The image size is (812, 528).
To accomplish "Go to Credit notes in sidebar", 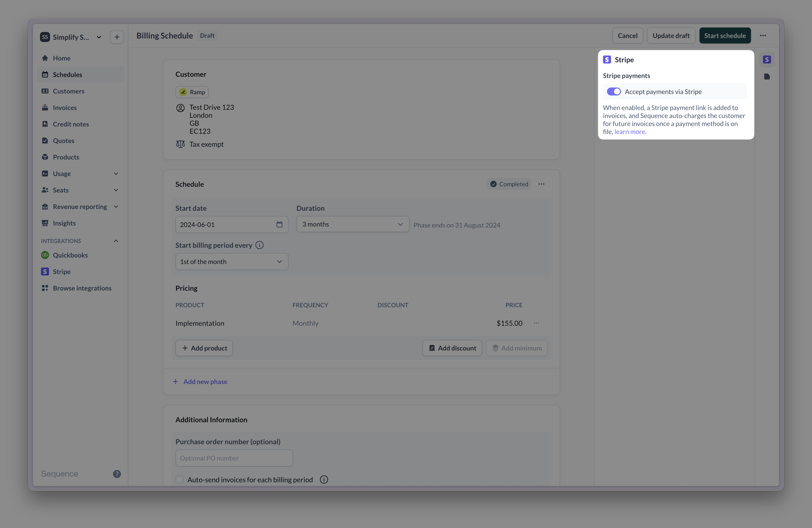I will (x=80, y=124).
